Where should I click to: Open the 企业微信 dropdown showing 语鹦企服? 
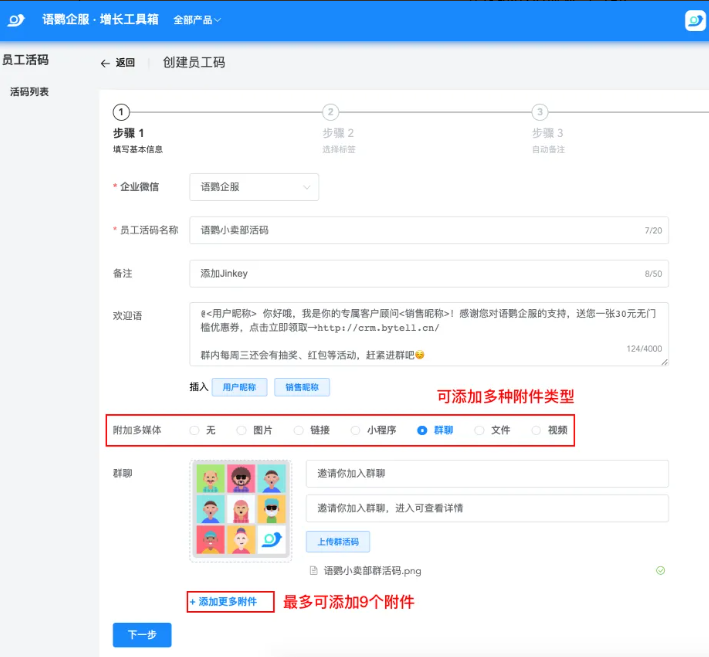(x=254, y=187)
